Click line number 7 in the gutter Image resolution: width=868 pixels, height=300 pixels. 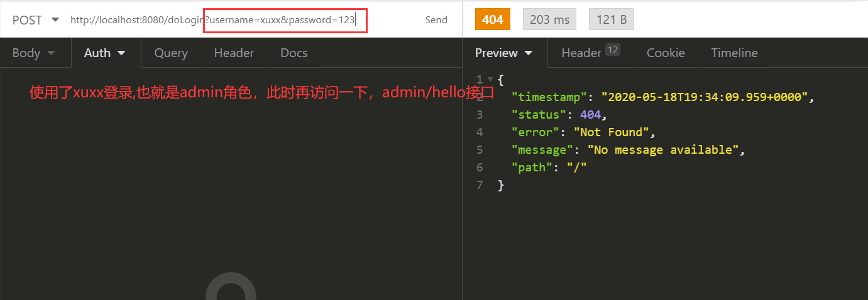480,185
